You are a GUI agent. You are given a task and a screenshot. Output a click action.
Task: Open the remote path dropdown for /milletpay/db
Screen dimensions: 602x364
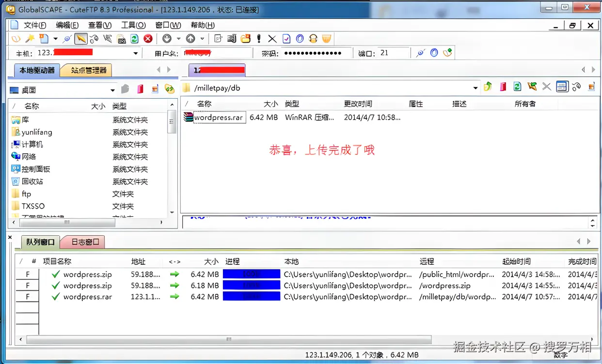coord(475,89)
